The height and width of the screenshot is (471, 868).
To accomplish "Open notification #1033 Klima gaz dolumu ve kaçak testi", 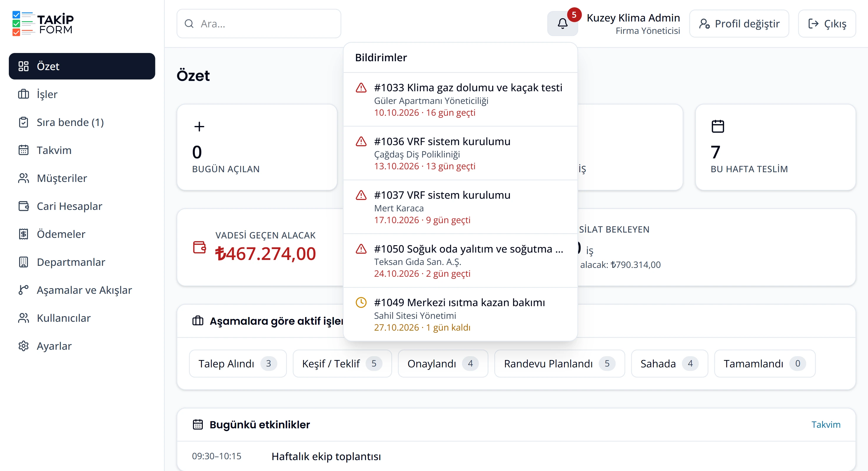I will pos(460,99).
